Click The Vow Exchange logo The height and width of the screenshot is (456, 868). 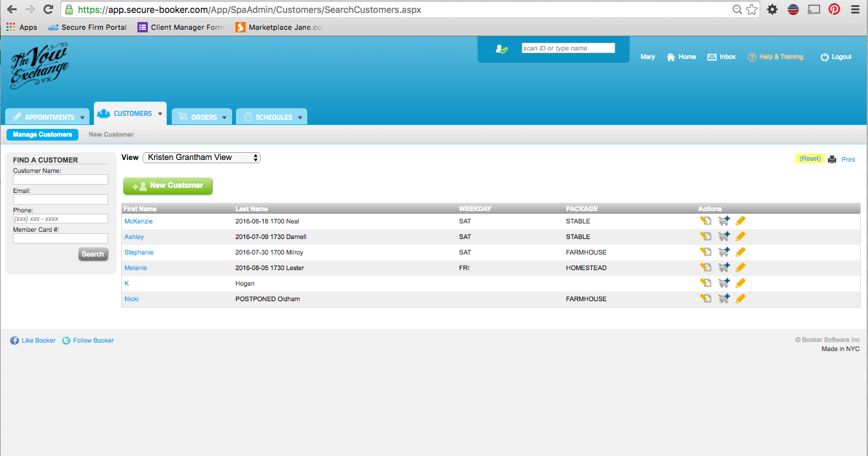(39, 65)
